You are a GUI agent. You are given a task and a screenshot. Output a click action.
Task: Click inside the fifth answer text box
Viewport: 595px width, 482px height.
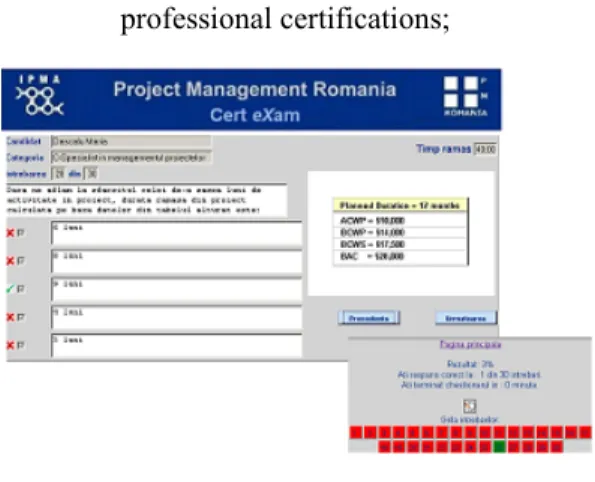(176, 345)
